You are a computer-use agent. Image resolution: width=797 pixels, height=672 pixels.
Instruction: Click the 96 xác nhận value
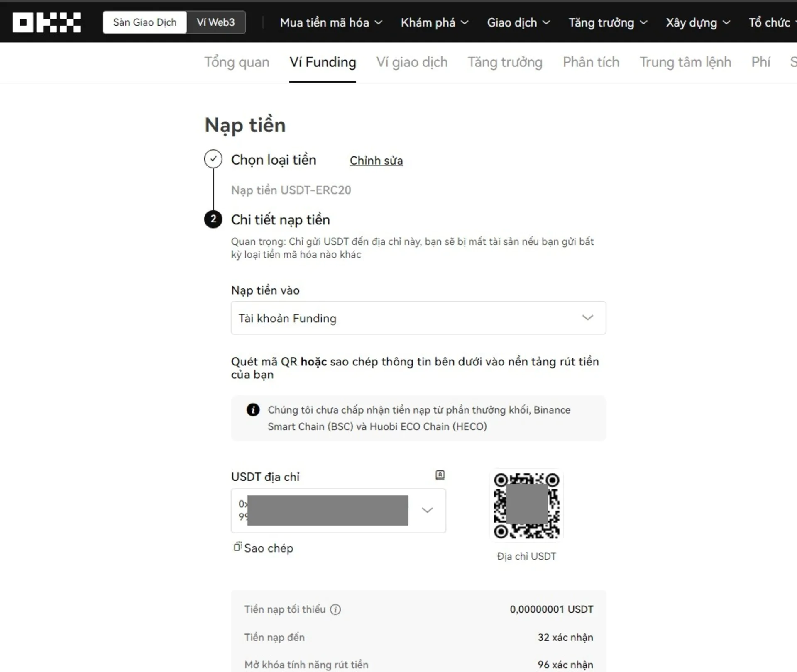click(565, 665)
